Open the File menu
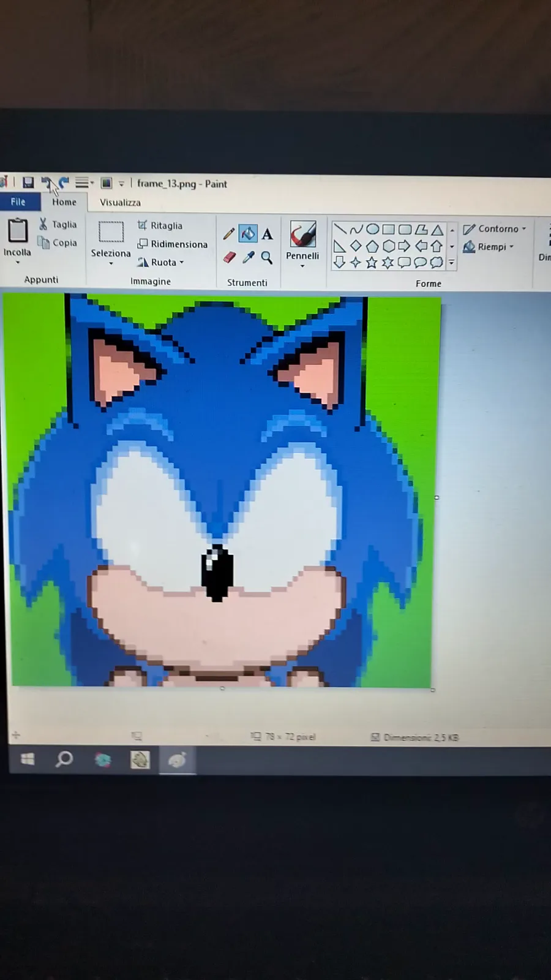This screenshot has height=980, width=551. tap(18, 202)
